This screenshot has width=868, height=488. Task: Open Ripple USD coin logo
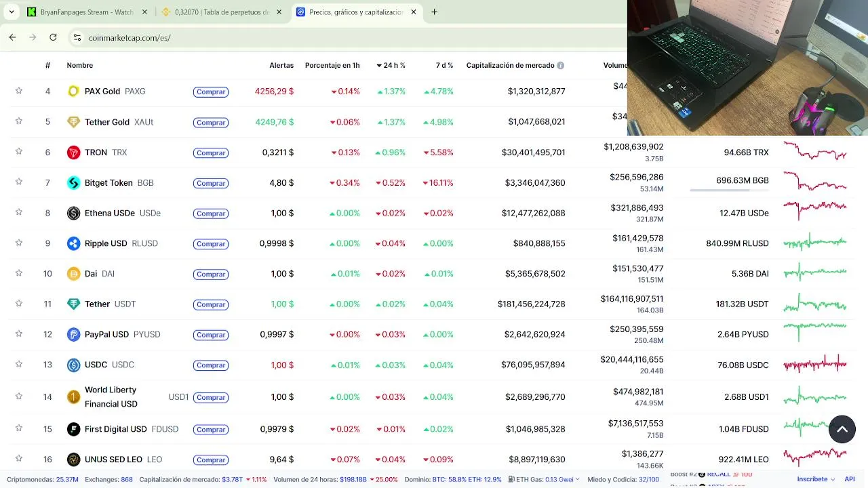click(x=73, y=243)
